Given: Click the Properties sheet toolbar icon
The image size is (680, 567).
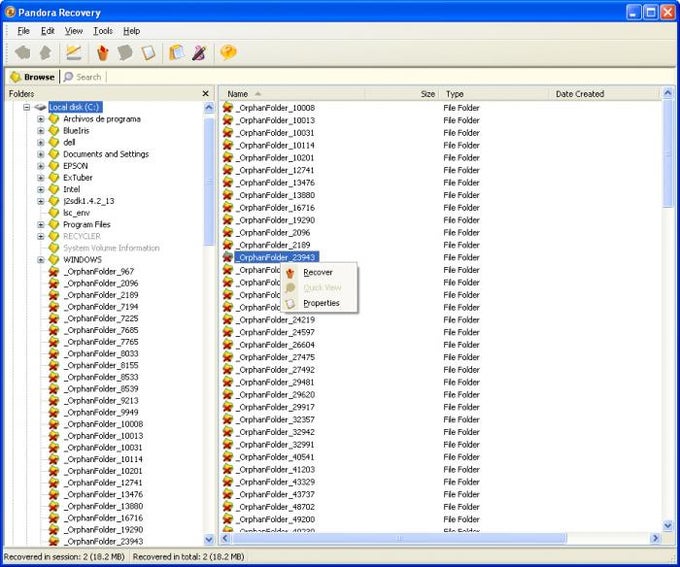Looking at the screenshot, I should point(148,53).
